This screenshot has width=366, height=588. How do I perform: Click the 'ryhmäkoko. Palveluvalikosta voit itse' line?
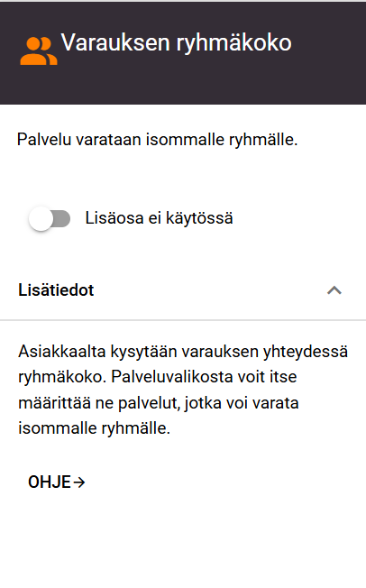click(x=158, y=377)
